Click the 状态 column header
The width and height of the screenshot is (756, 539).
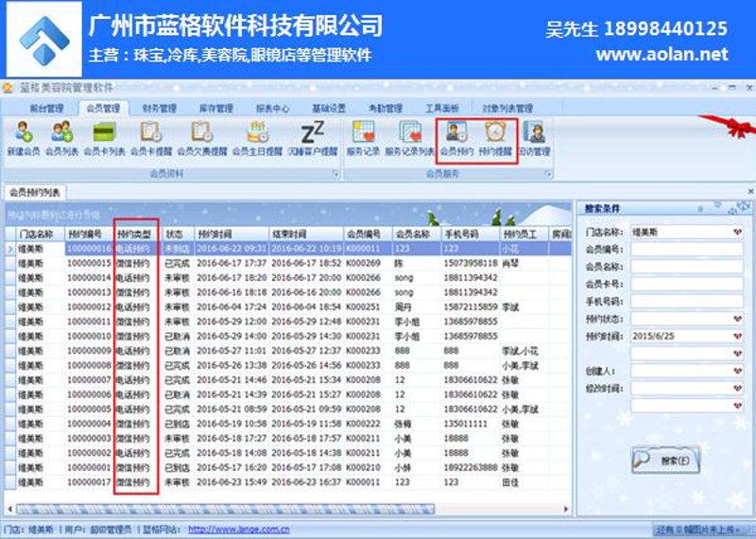[178, 234]
